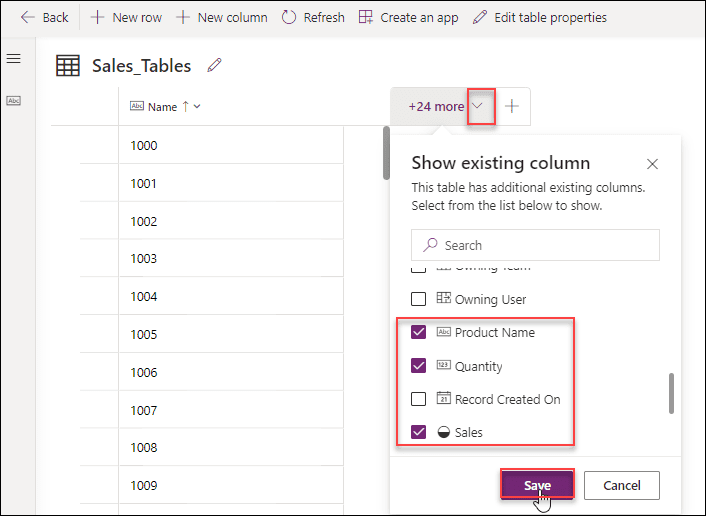Click the search magnifier icon

click(x=430, y=245)
